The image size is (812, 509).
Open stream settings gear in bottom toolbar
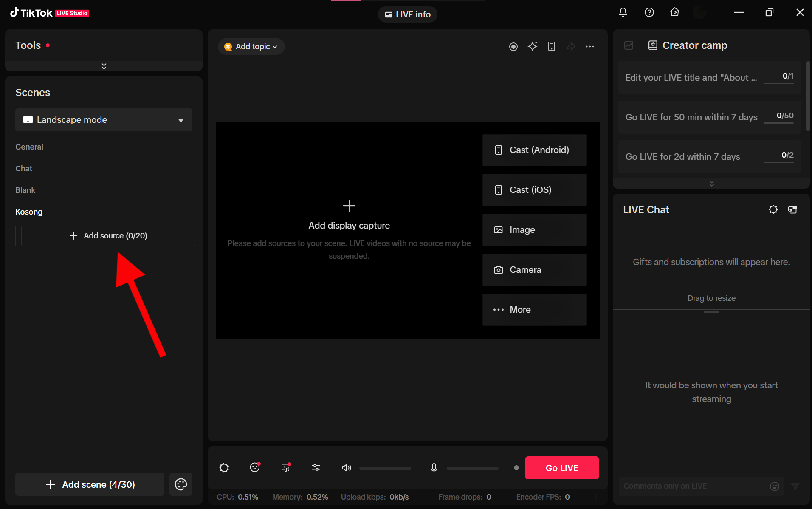pos(224,468)
